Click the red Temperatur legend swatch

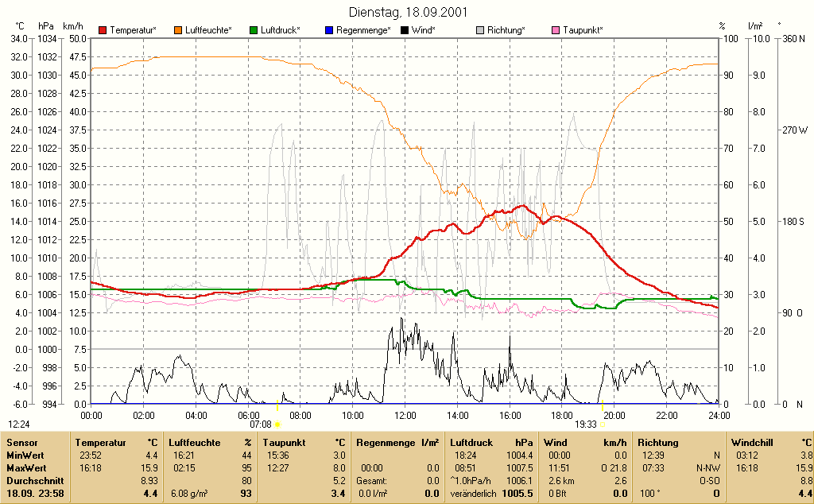[x=103, y=30]
